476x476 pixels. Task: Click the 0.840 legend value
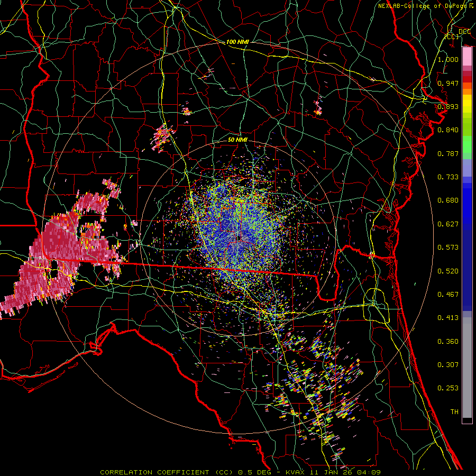click(448, 130)
